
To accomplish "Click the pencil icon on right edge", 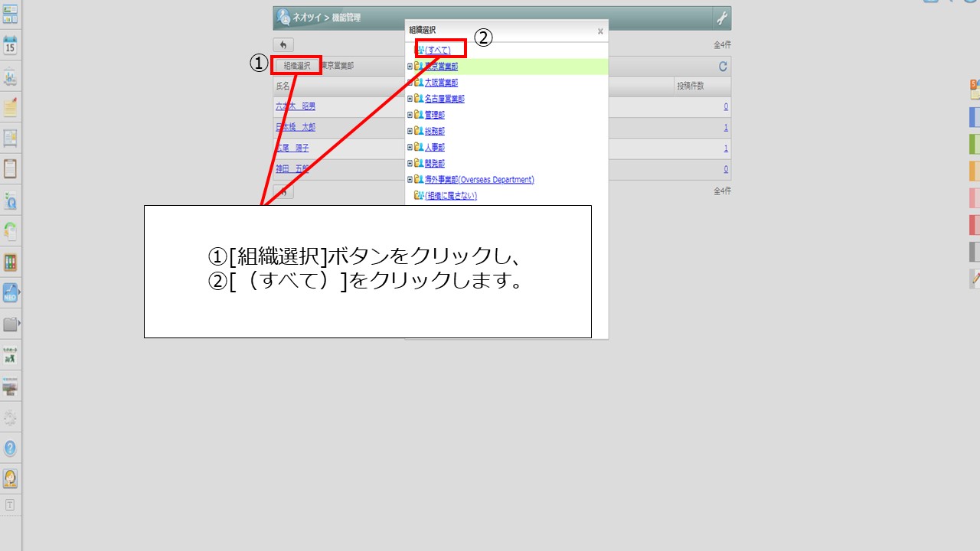I will point(975,279).
